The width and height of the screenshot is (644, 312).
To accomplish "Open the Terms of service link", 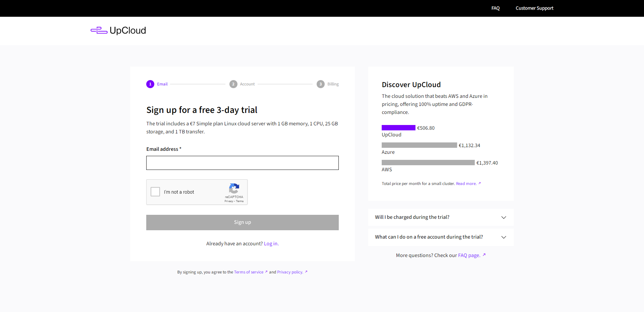I will click(x=251, y=272).
